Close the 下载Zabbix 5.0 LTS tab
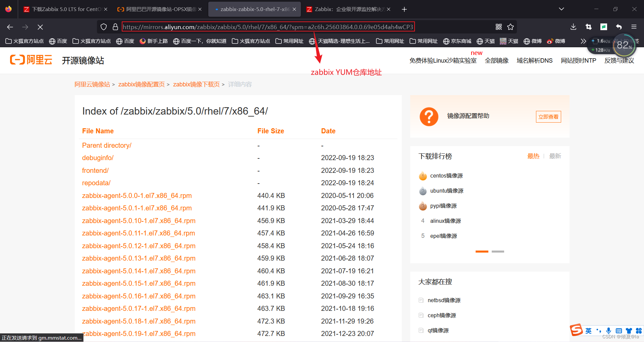The width and height of the screenshot is (644, 342). point(106,9)
